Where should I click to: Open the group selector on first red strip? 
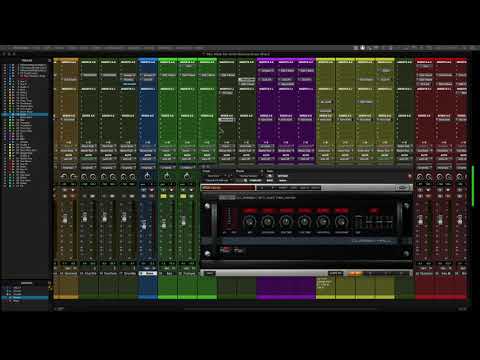(424, 167)
